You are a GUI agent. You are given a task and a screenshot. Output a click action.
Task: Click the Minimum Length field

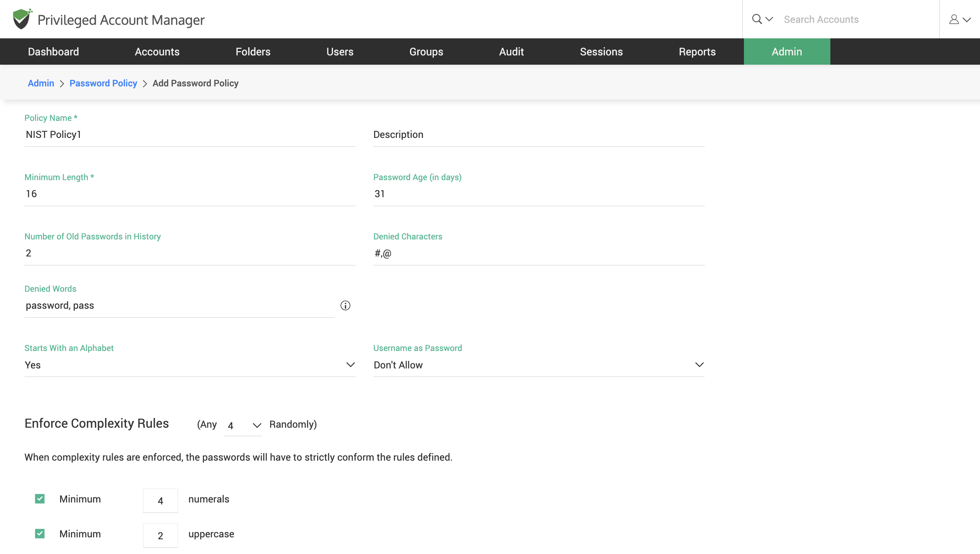[190, 194]
